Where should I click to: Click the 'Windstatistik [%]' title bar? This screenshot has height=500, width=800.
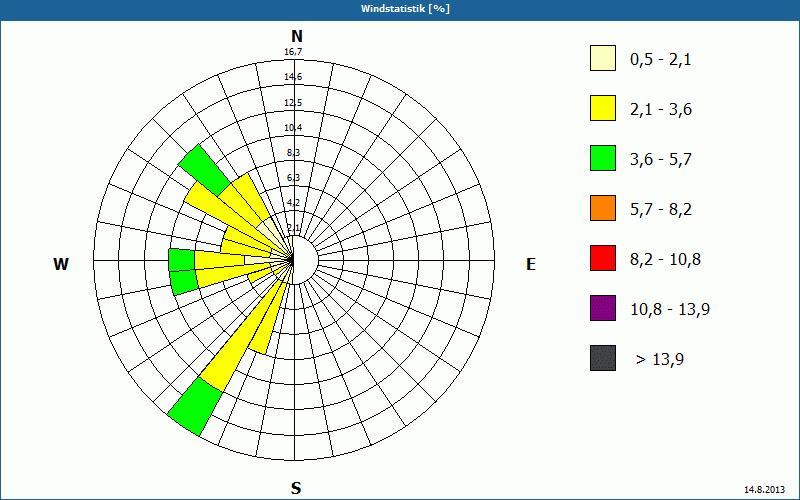pyautogui.click(x=400, y=9)
